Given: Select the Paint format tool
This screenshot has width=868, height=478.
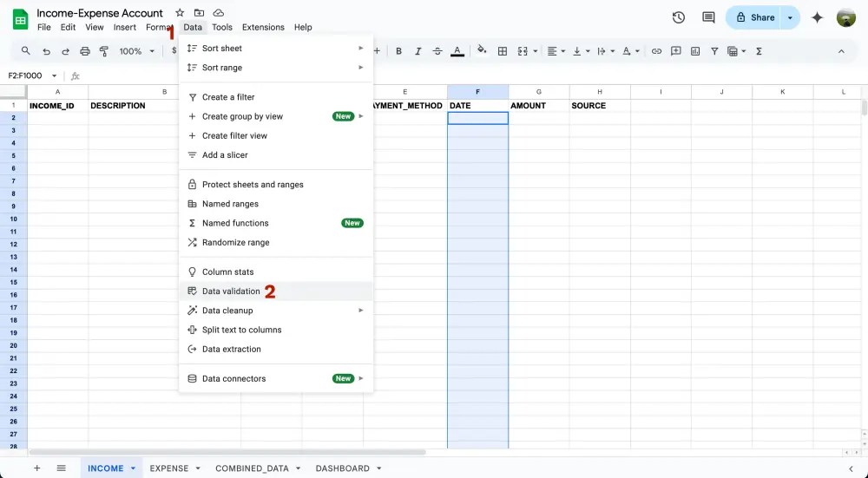Looking at the screenshot, I should (103, 51).
